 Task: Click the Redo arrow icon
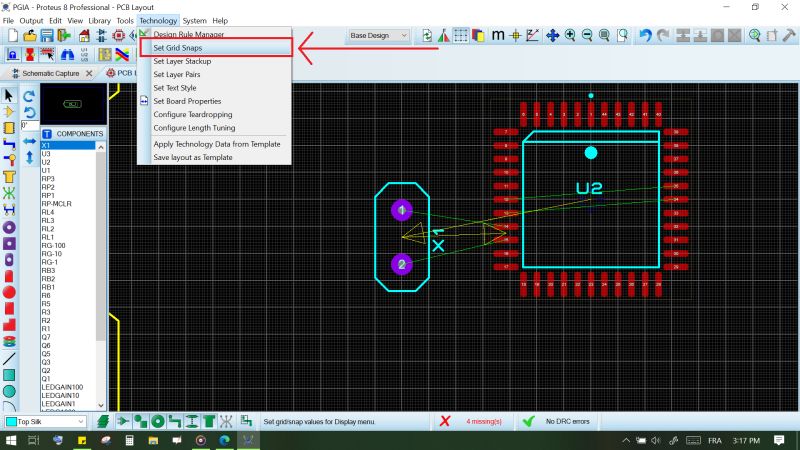[663, 35]
